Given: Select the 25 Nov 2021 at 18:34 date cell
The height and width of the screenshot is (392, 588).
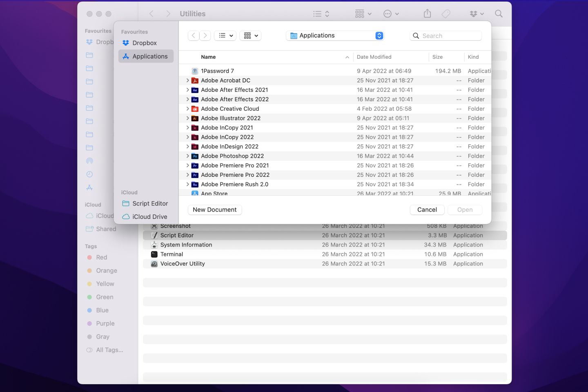Looking at the screenshot, I should [385, 184].
